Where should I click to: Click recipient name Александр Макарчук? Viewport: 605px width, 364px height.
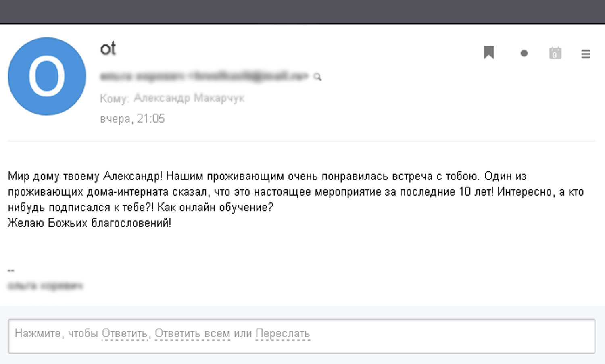[189, 98]
